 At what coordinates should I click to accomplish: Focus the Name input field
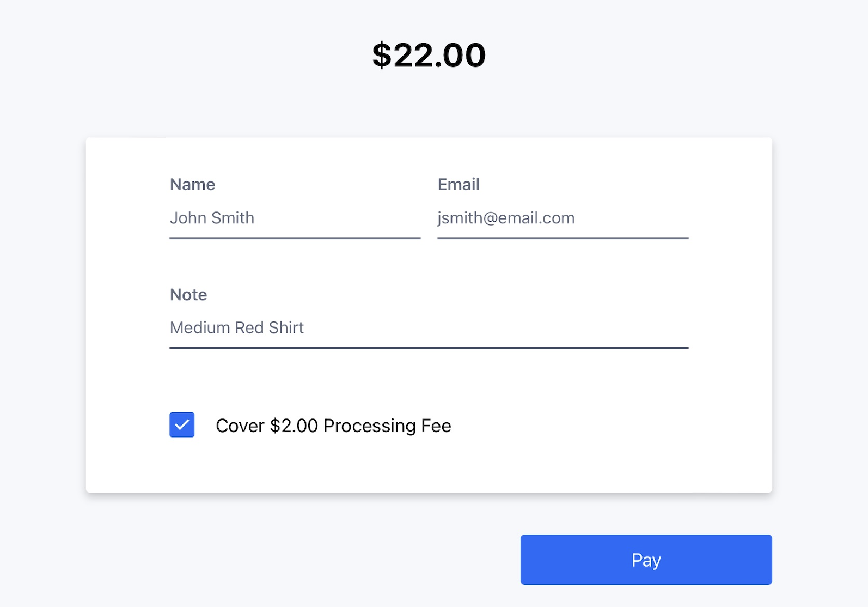(x=295, y=218)
